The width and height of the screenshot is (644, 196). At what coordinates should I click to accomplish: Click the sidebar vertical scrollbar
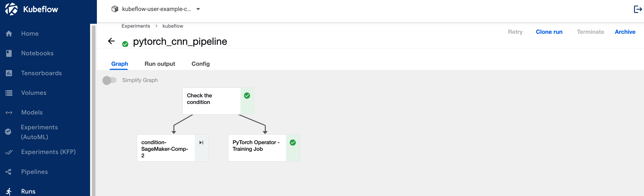94,110
